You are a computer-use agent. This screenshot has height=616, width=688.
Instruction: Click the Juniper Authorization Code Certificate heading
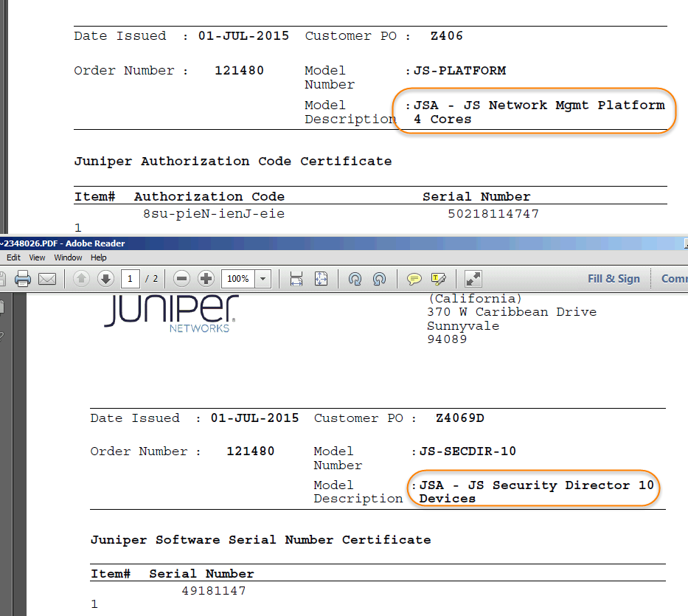[233, 162]
